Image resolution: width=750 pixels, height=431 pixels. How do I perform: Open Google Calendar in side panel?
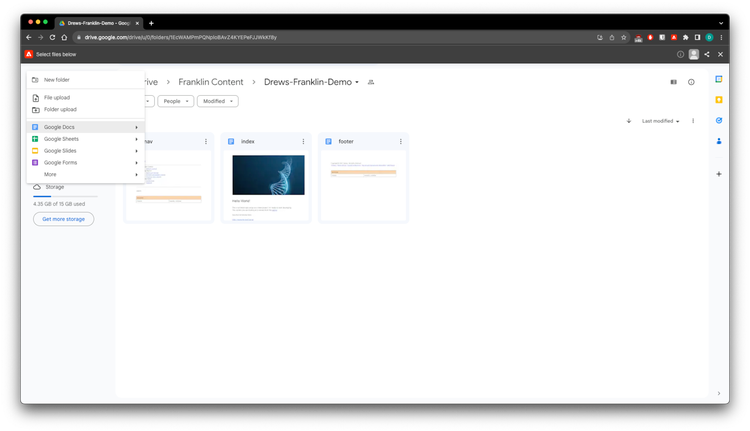click(x=719, y=79)
